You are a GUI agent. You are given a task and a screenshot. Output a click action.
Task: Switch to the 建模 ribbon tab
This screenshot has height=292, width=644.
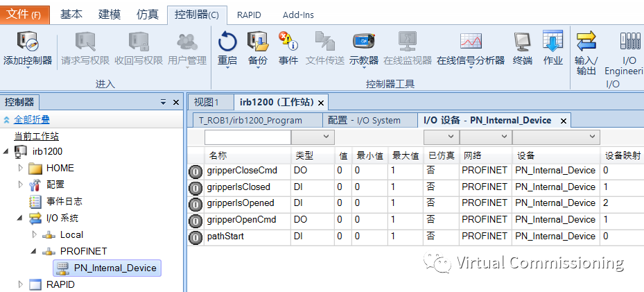(110, 15)
